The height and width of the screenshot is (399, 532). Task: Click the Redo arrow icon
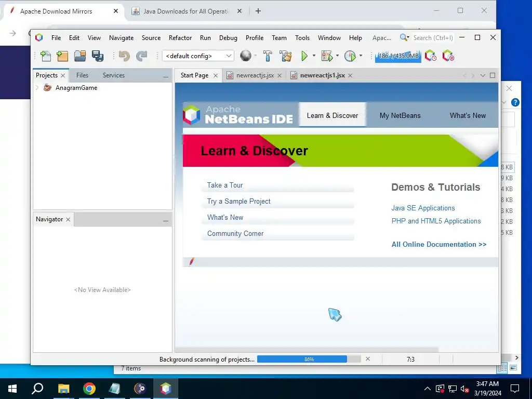tap(142, 56)
